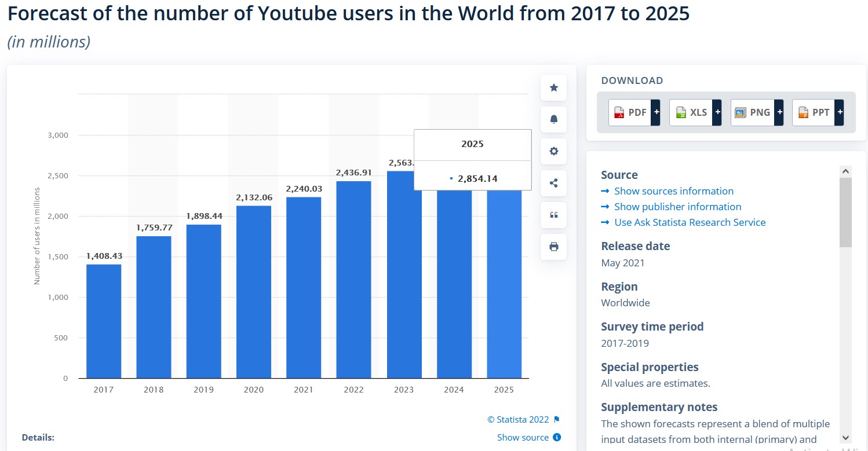
Task: Open Show publisher information link
Action: (678, 207)
